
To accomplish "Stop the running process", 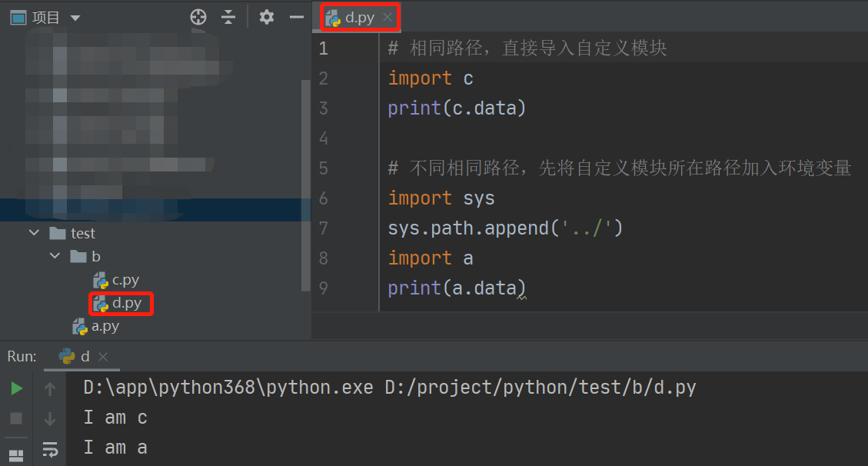I will click(x=17, y=418).
